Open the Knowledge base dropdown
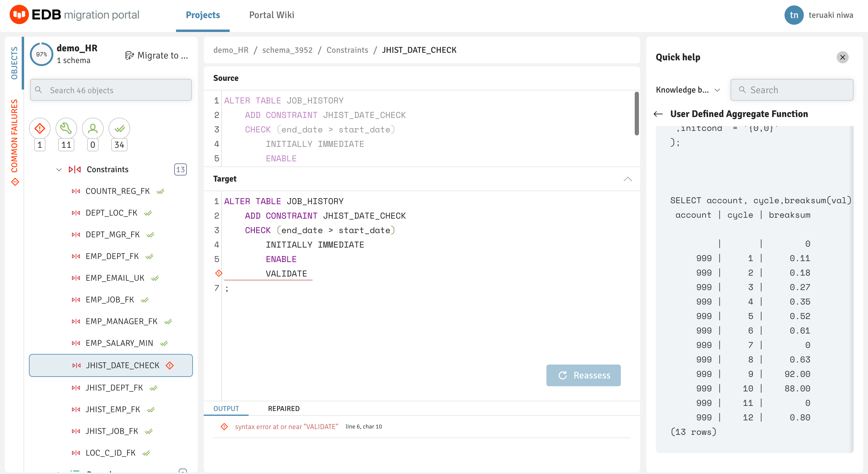 688,90
